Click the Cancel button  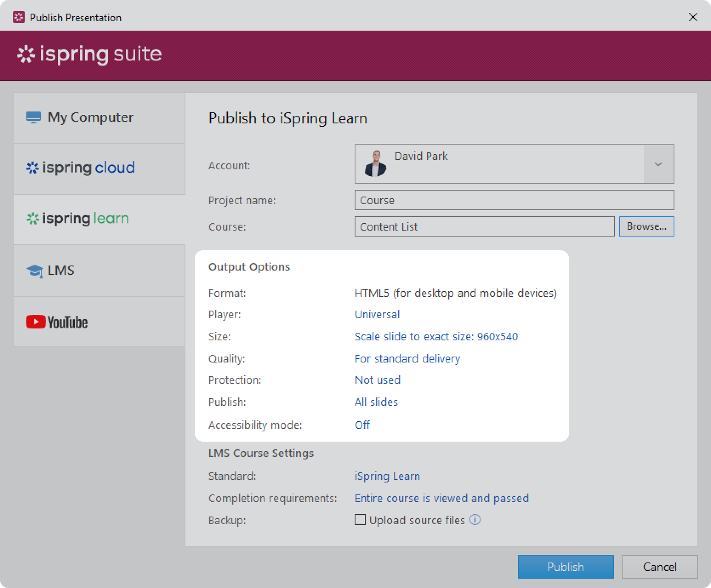point(660,567)
